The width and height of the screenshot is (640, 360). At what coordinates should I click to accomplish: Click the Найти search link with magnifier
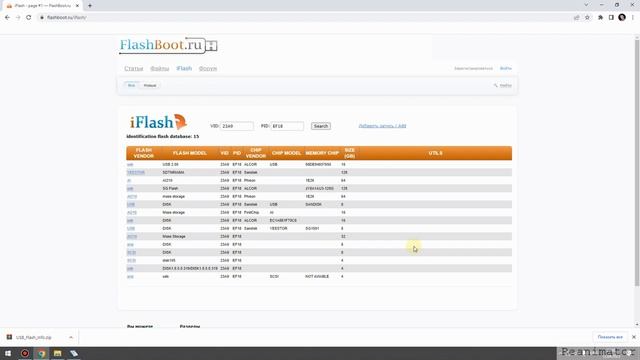tap(502, 85)
